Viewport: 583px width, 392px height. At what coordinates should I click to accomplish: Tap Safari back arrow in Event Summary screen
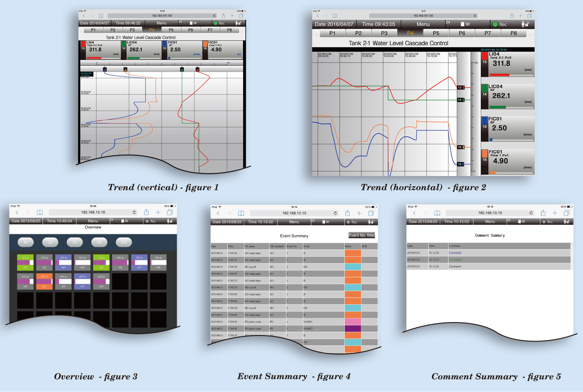pos(218,213)
